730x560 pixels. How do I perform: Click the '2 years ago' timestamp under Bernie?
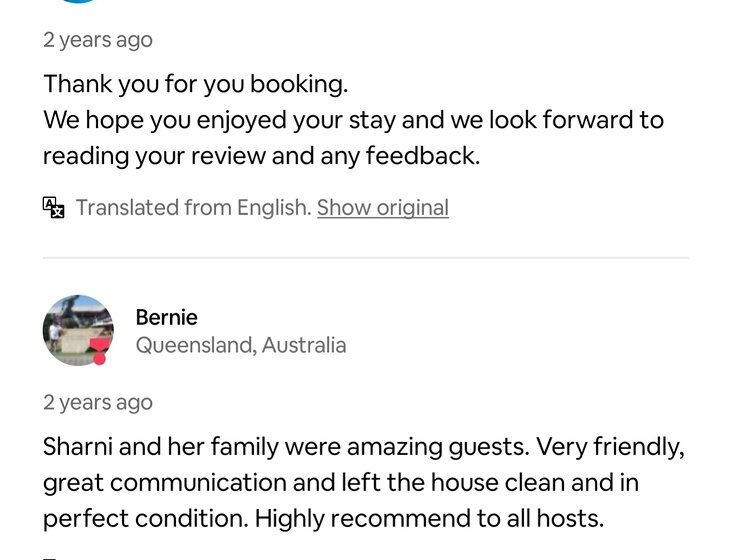click(97, 403)
